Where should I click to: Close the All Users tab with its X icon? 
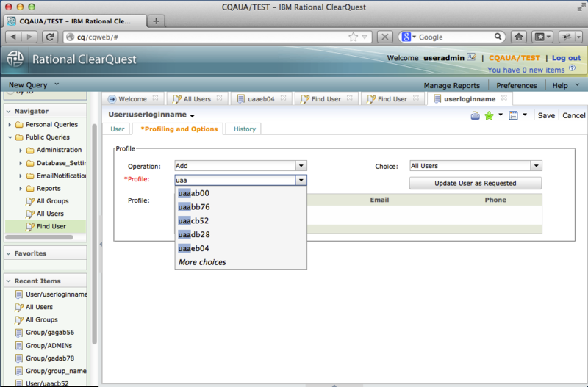[x=219, y=98]
